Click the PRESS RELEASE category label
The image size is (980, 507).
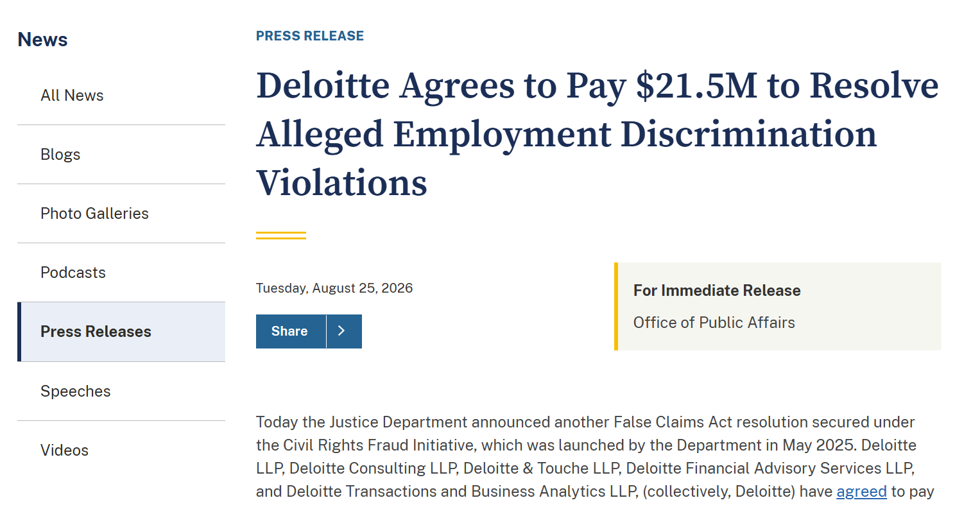(x=310, y=36)
